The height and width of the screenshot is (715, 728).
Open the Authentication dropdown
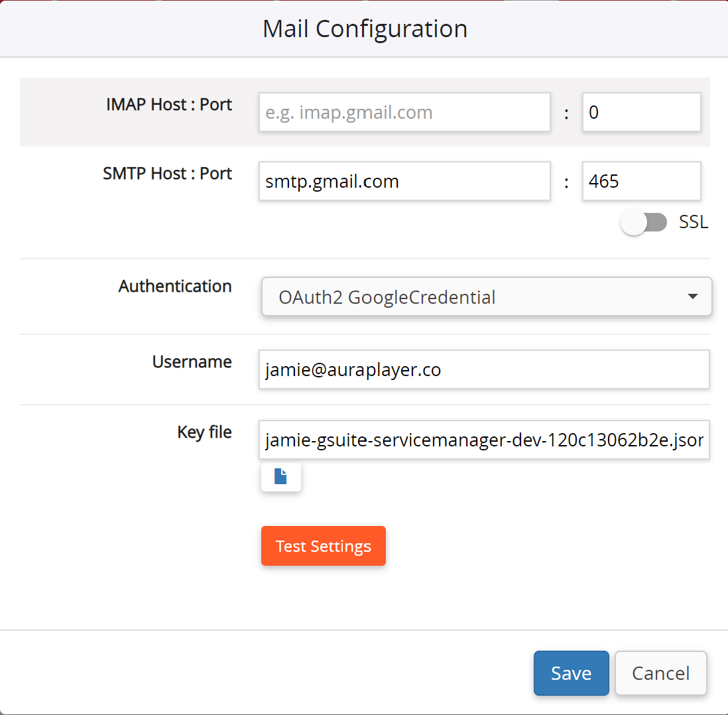(487, 297)
